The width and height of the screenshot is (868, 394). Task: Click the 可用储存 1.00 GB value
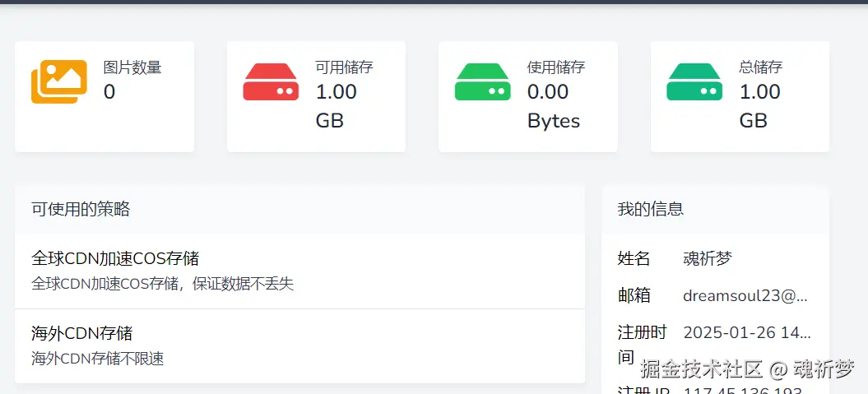pyautogui.click(x=336, y=106)
